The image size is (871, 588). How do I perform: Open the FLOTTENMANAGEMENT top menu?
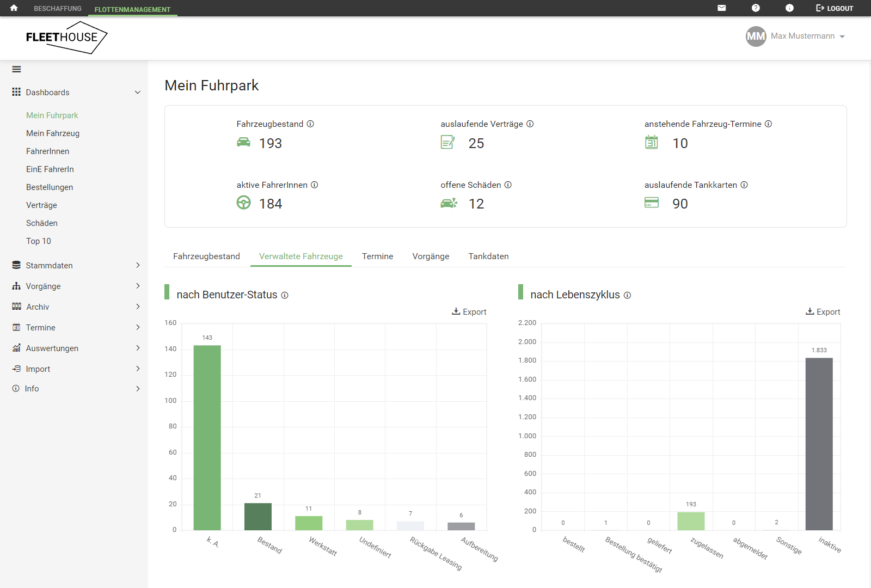[x=132, y=9]
